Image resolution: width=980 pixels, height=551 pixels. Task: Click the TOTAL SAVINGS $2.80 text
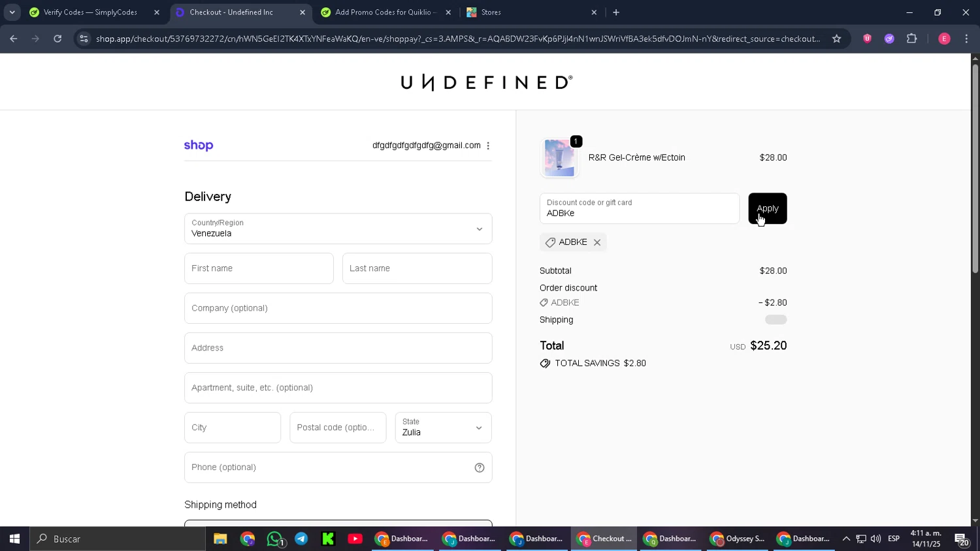(x=600, y=364)
